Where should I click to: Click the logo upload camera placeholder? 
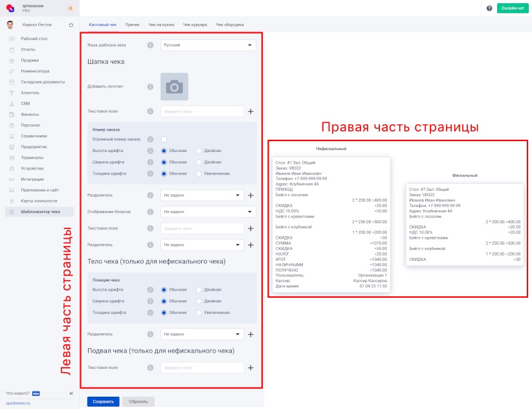tap(174, 87)
